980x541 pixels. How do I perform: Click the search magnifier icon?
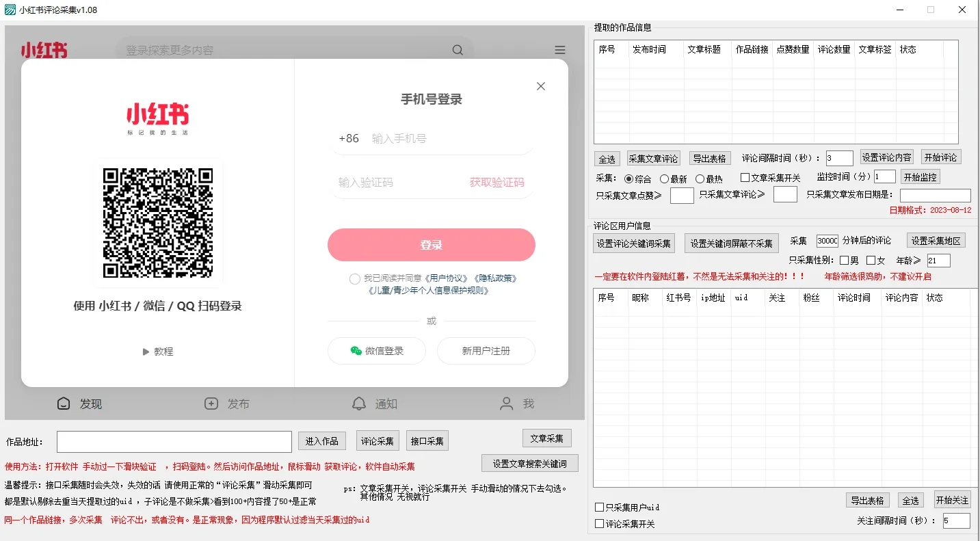coord(458,50)
